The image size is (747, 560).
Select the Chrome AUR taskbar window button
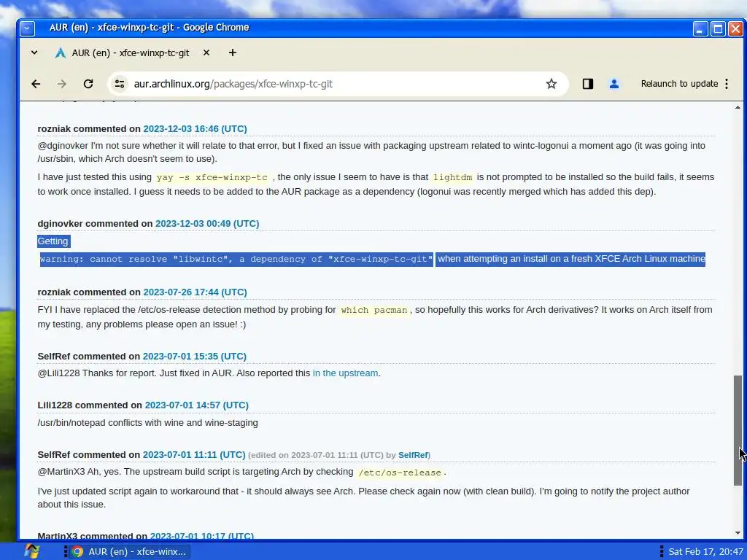128,552
